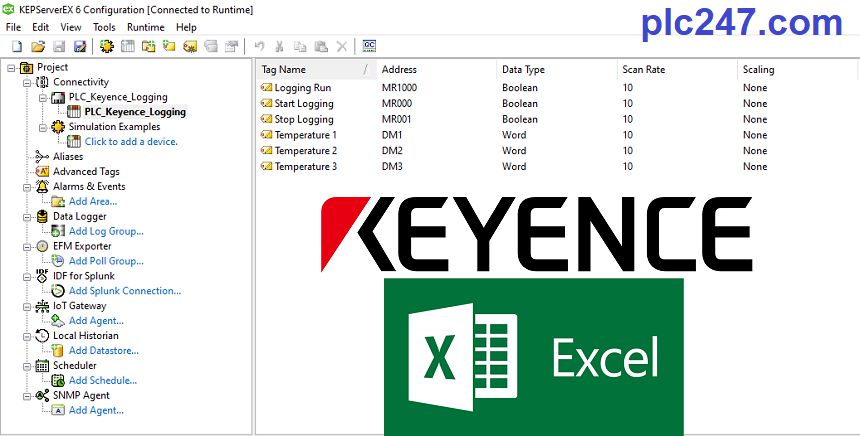Click the New Device toolbar icon
The image size is (860, 436).
pos(128,46)
